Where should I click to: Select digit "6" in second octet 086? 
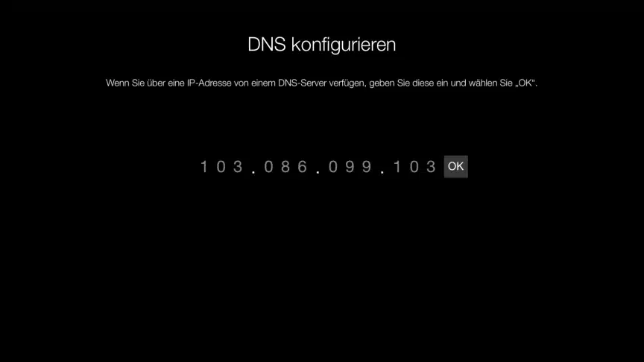(x=303, y=167)
